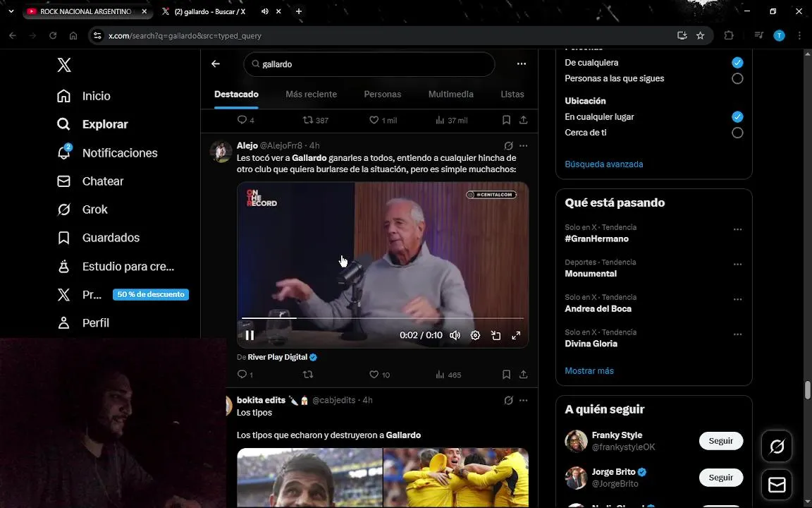Focus the gallardo search field
This screenshot has height=508, width=812.
click(x=369, y=64)
